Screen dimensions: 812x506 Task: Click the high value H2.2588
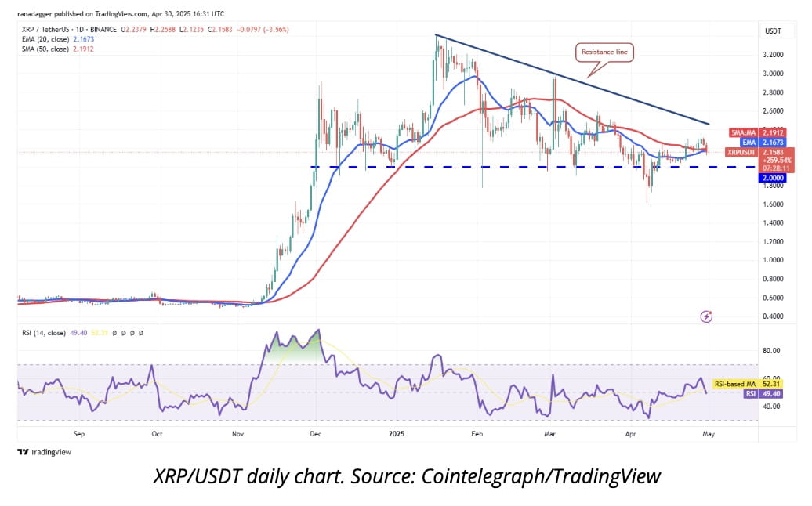[163, 30]
